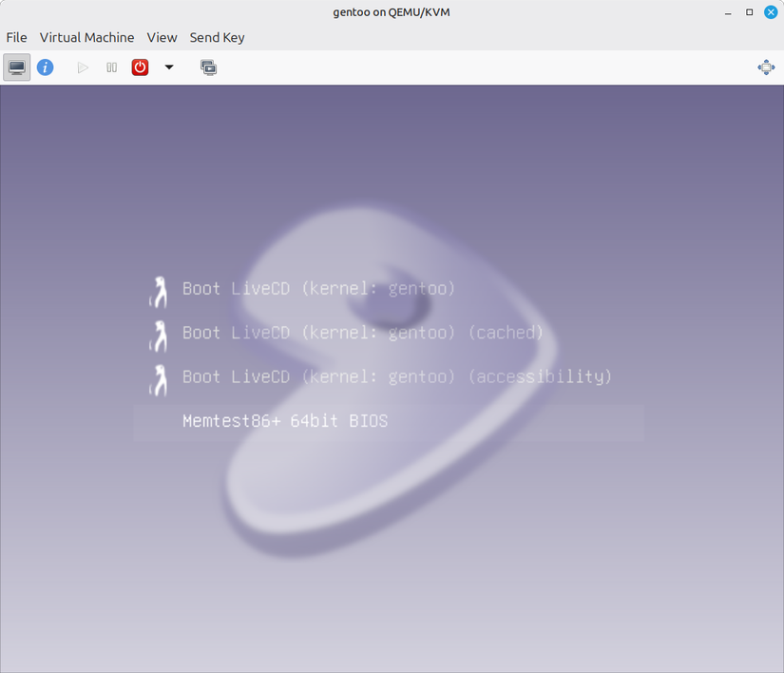Open the manage VM snapshots view
Viewport: 784px width, 673px height.
click(x=208, y=67)
